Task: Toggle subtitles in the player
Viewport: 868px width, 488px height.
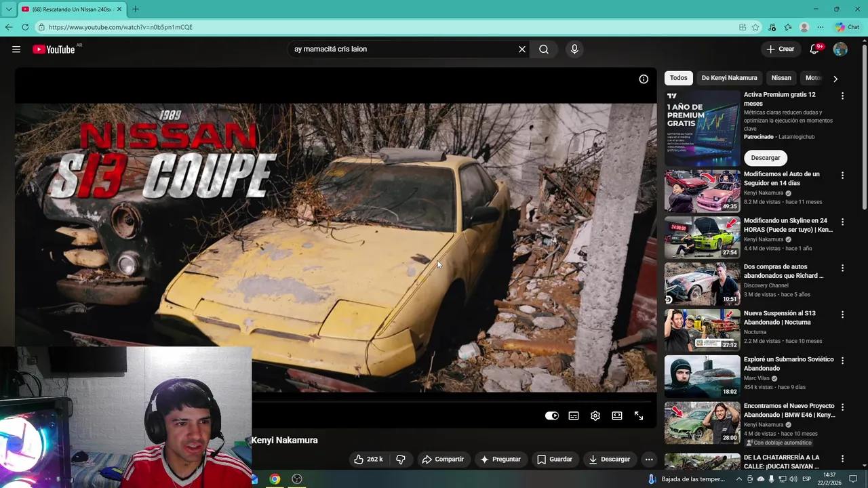Action: point(574,415)
